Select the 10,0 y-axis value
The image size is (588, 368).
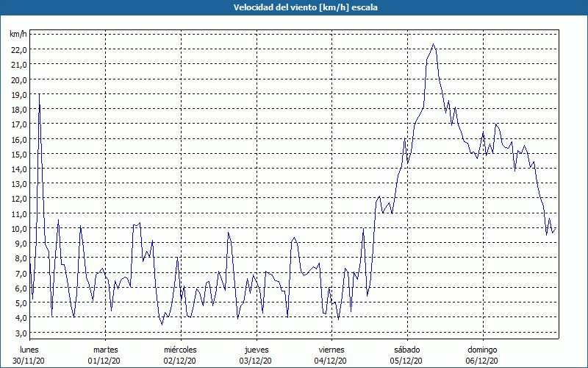click(x=20, y=228)
